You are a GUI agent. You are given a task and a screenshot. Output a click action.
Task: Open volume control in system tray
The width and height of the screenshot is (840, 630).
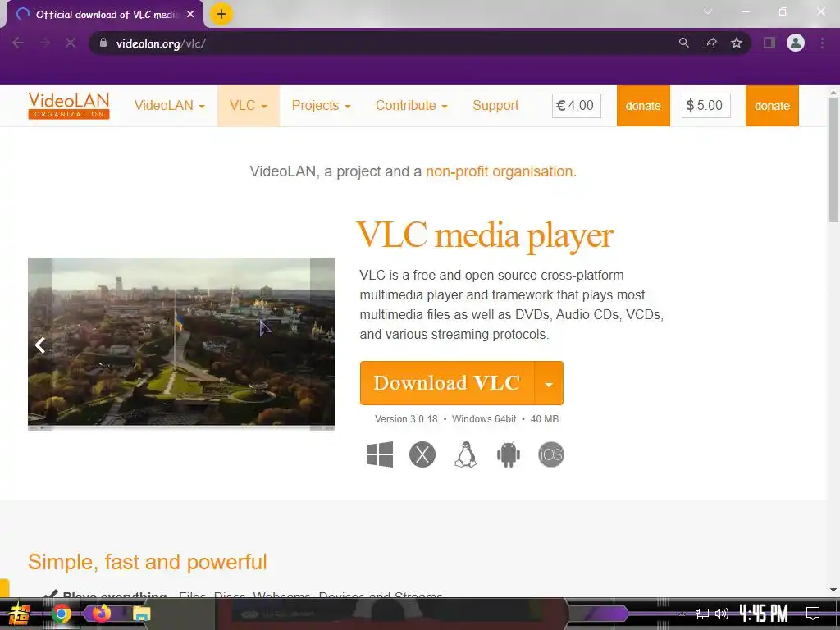(x=722, y=614)
